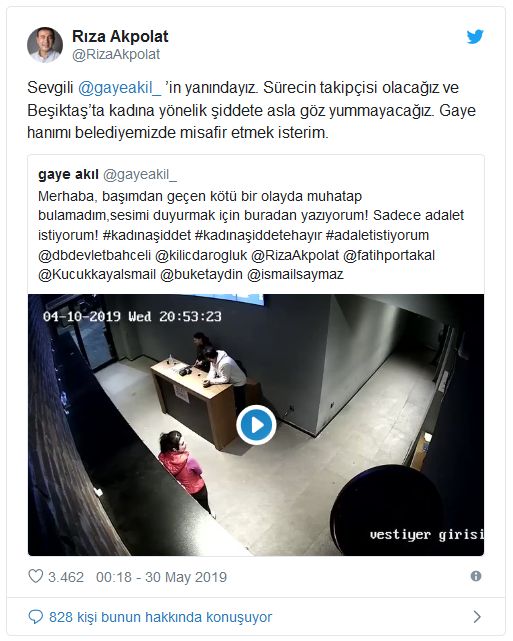Screen dimensions: 513x641
Task: Open Rıza Akpolat's profile avatar
Action: click(45, 45)
